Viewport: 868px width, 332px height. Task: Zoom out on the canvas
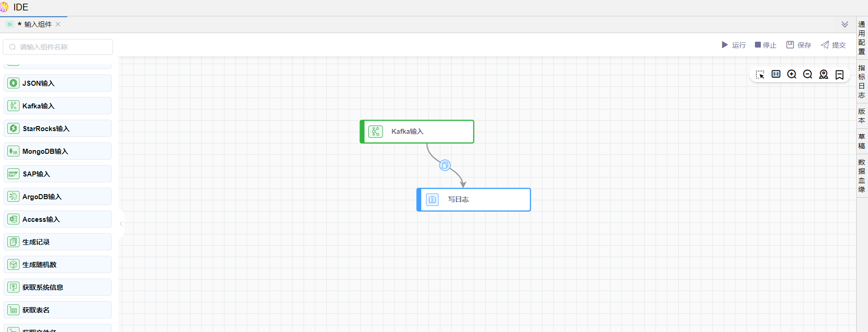808,74
